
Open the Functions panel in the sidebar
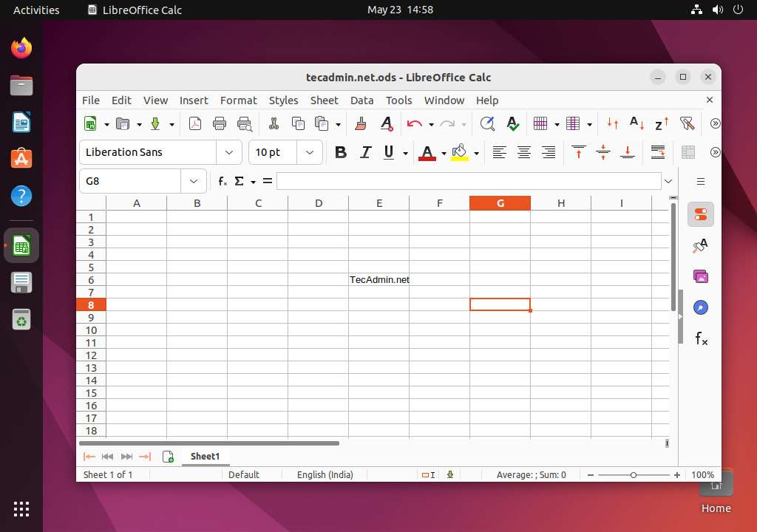coord(700,338)
